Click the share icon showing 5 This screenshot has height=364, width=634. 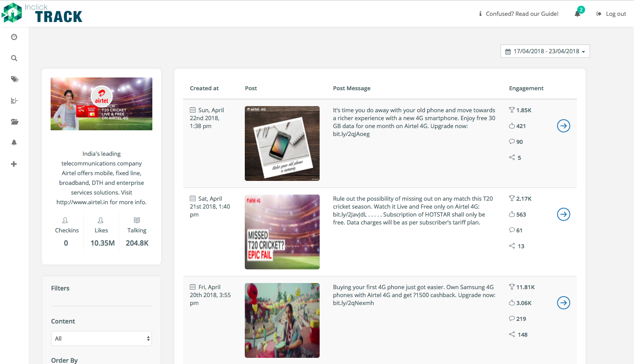coord(512,158)
